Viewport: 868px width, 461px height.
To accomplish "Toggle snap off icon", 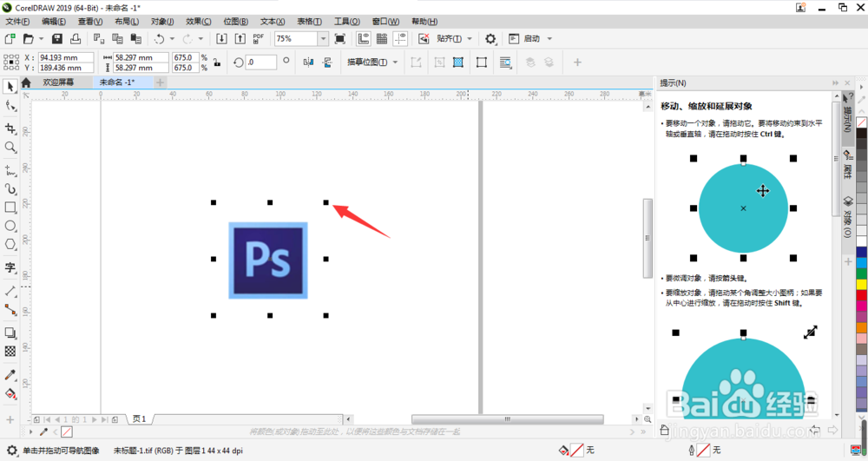I will pyautogui.click(x=424, y=39).
